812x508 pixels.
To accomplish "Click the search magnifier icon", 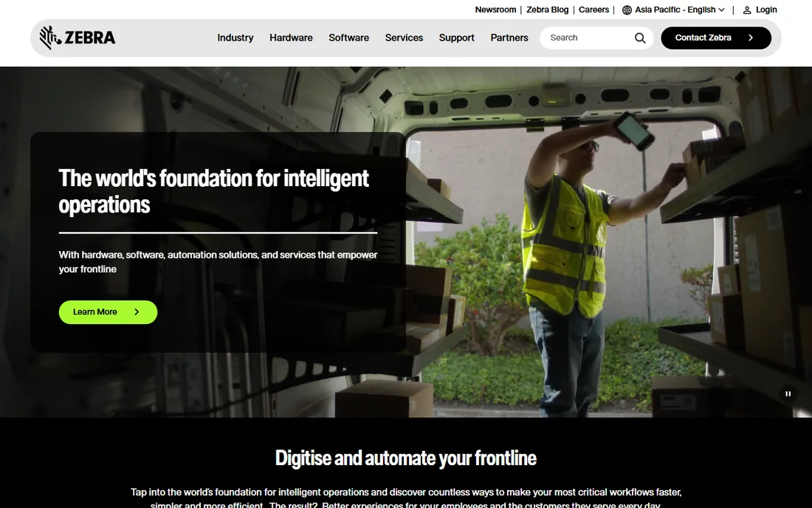I will tap(640, 38).
